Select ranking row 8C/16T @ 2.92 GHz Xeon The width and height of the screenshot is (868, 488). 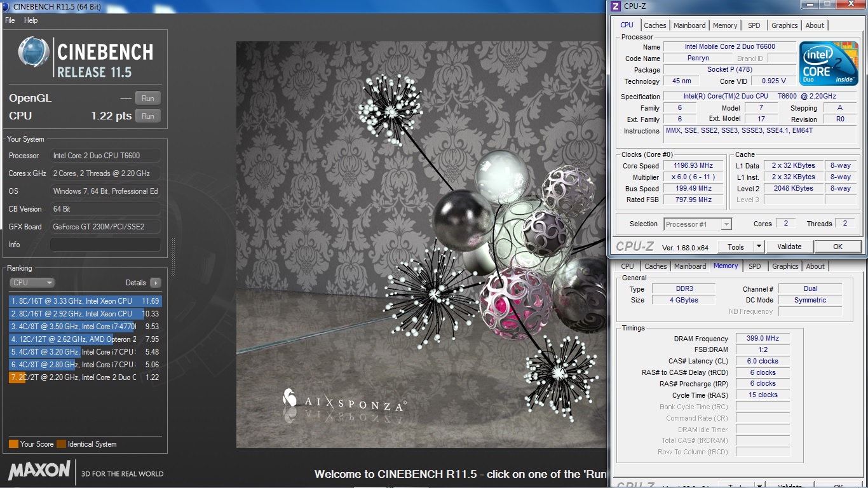(x=85, y=314)
